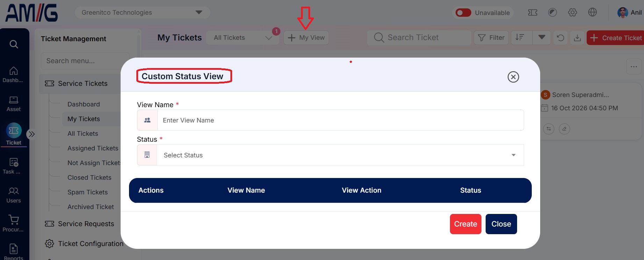
Task: Click the My View button
Action: (306, 38)
